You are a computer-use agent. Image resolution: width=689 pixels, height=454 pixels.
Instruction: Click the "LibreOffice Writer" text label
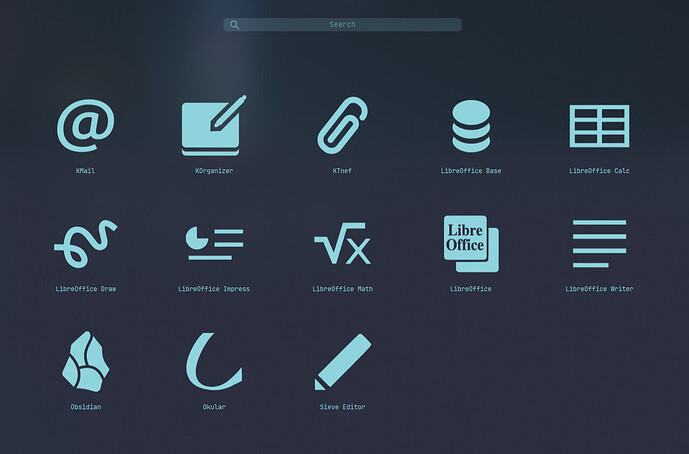pos(599,289)
